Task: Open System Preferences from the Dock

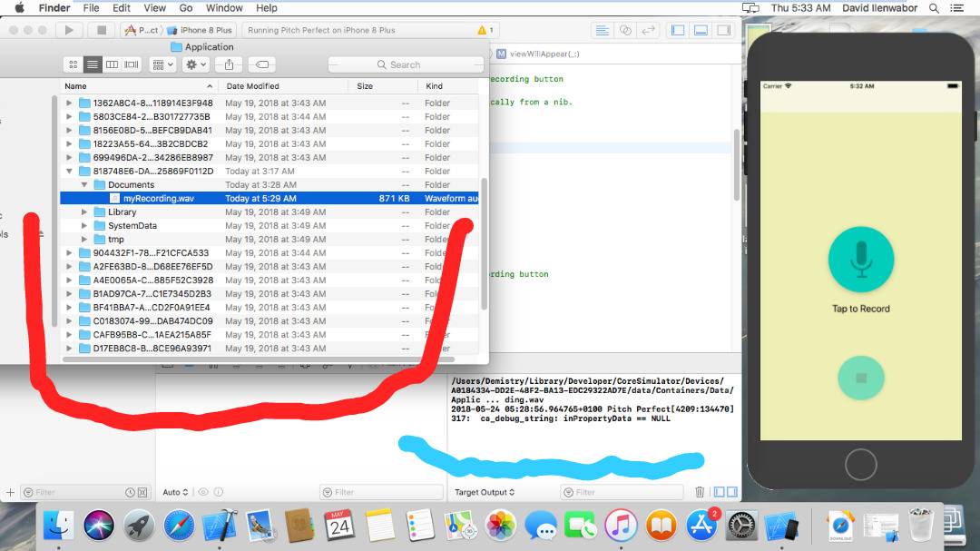Action: (742, 525)
